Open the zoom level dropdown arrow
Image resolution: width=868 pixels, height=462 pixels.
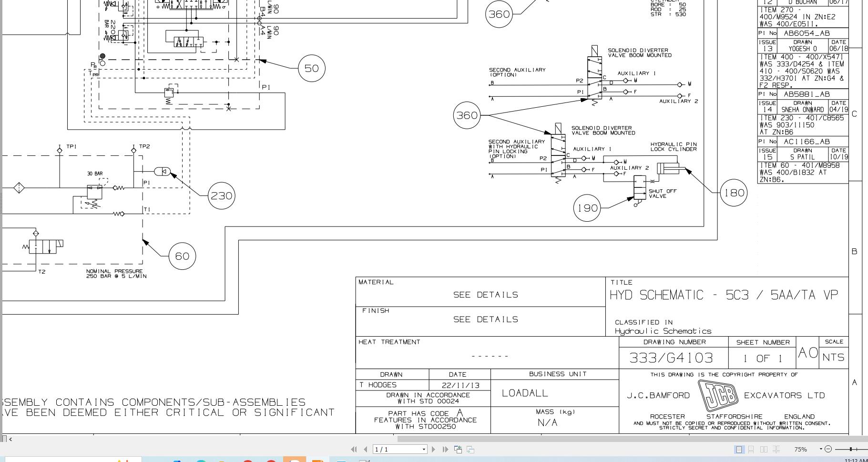coord(821,449)
